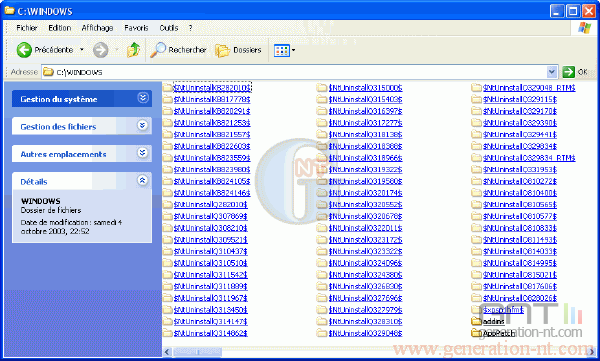
Task: Open the address bar dropdown list
Action: coord(551,72)
